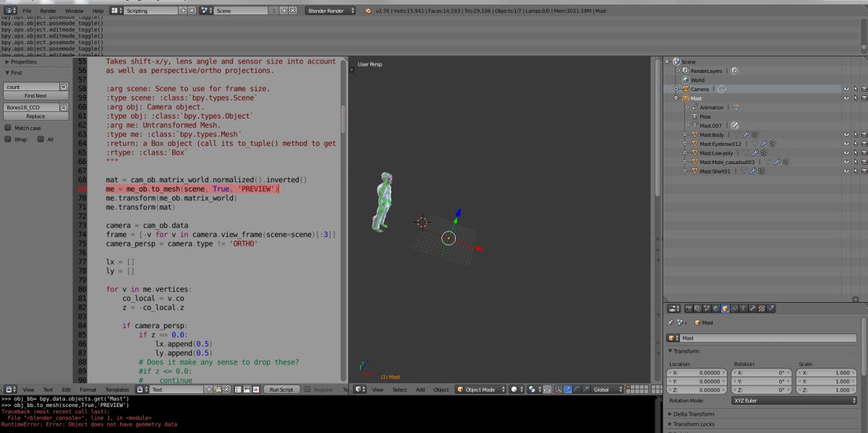Image resolution: width=868 pixels, height=433 pixels.
Task: Hide the Camera object with eye icon
Action: pyautogui.click(x=846, y=89)
